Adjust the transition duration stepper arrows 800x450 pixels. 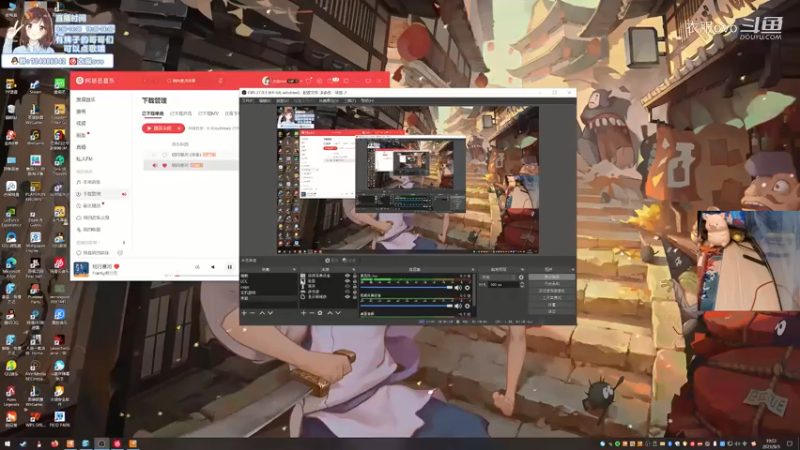521,284
